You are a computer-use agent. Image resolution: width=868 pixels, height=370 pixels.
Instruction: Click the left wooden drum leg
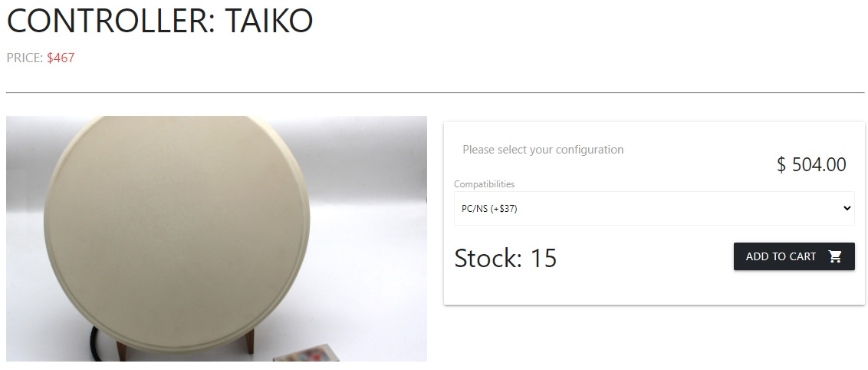(121, 351)
